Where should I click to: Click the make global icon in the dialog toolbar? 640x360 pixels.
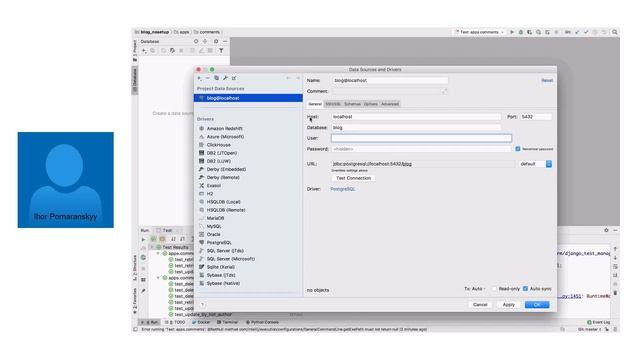click(234, 78)
